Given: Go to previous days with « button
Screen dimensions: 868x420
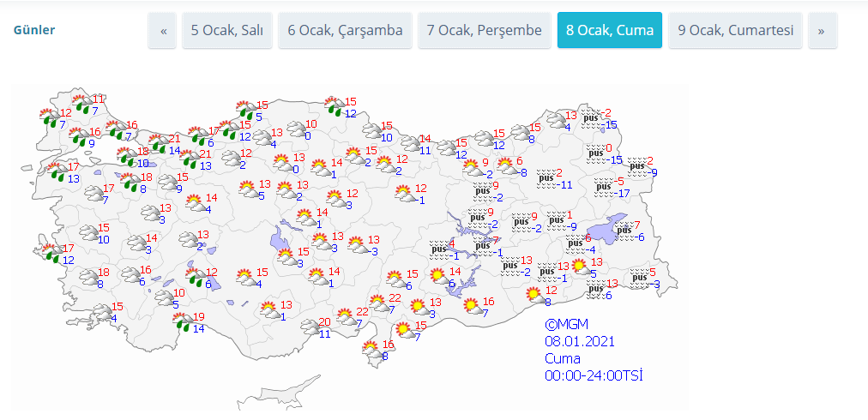Looking at the screenshot, I should coord(162,31).
